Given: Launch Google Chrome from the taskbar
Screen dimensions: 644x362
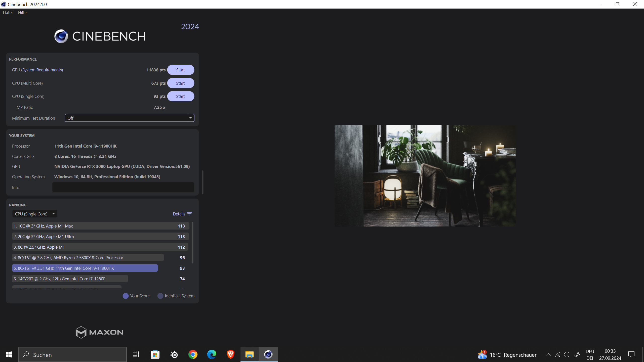Looking at the screenshot, I should (193, 354).
